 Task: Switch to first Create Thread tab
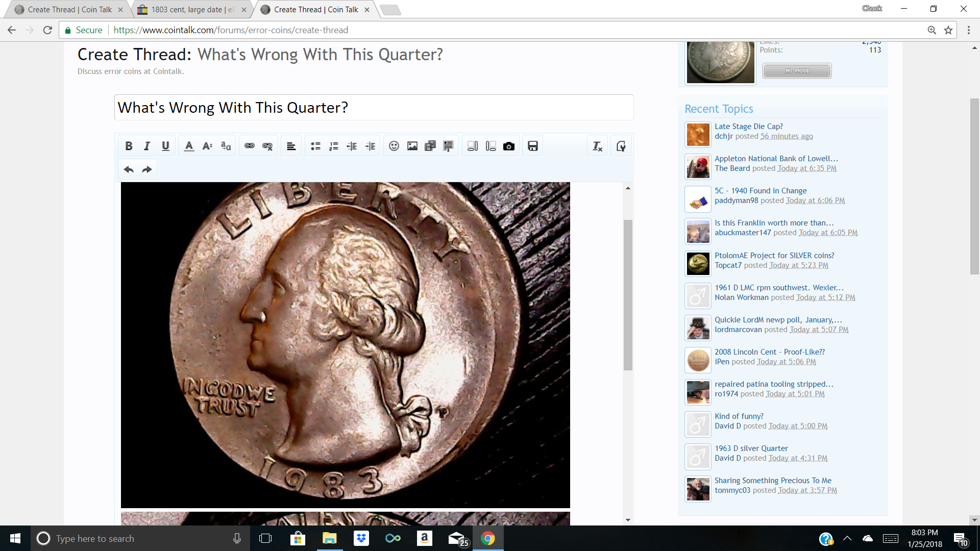(69, 10)
